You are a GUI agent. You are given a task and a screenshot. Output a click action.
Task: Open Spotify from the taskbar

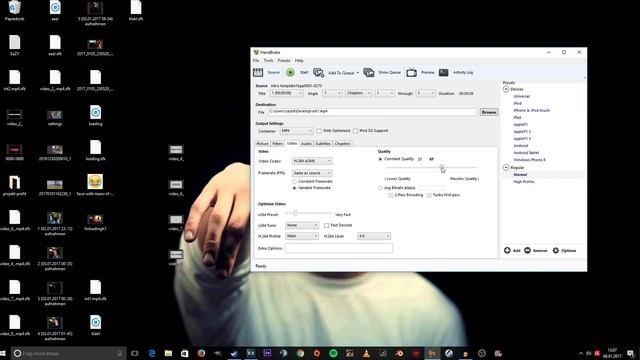(x=333, y=353)
